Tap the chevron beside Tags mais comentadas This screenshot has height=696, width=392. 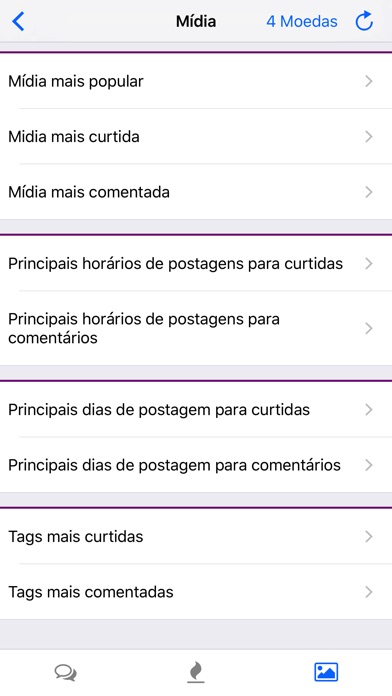[x=368, y=592]
